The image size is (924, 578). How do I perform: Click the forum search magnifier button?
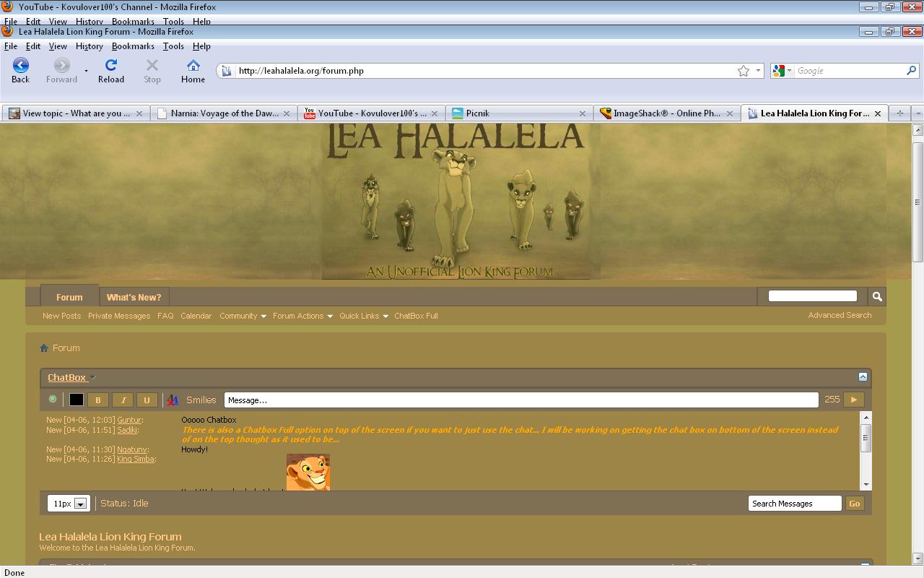[876, 296]
